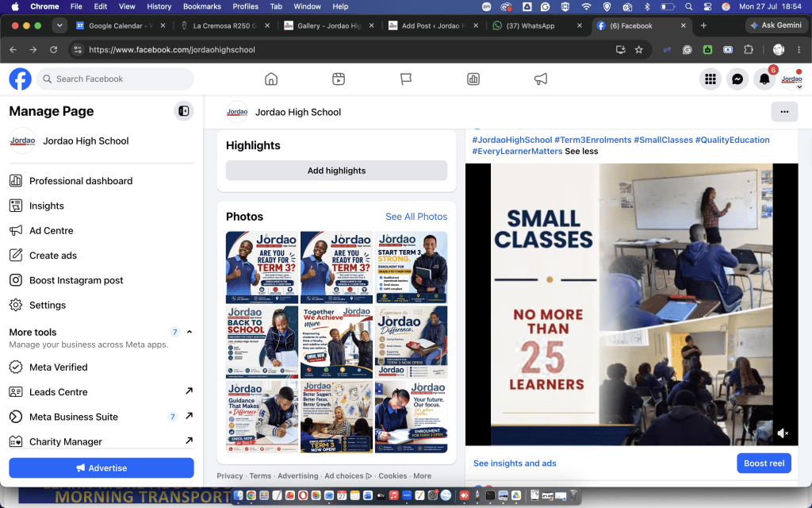The width and height of the screenshot is (812, 508).
Task: Open the more options ellipsis for Jordao High School
Action: coord(784,111)
